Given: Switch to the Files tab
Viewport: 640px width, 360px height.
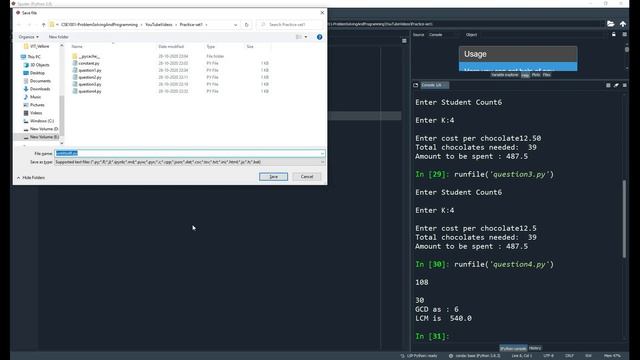Looking at the screenshot, I should [x=547, y=75].
